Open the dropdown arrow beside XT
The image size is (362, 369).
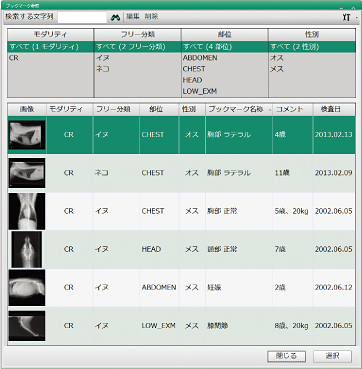[356, 18]
